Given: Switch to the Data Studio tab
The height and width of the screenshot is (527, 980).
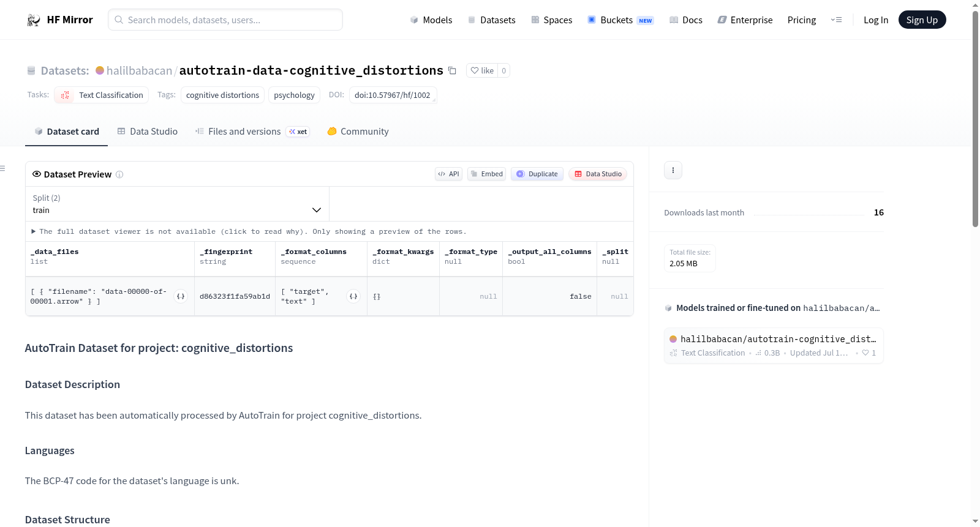Looking at the screenshot, I should tap(148, 132).
